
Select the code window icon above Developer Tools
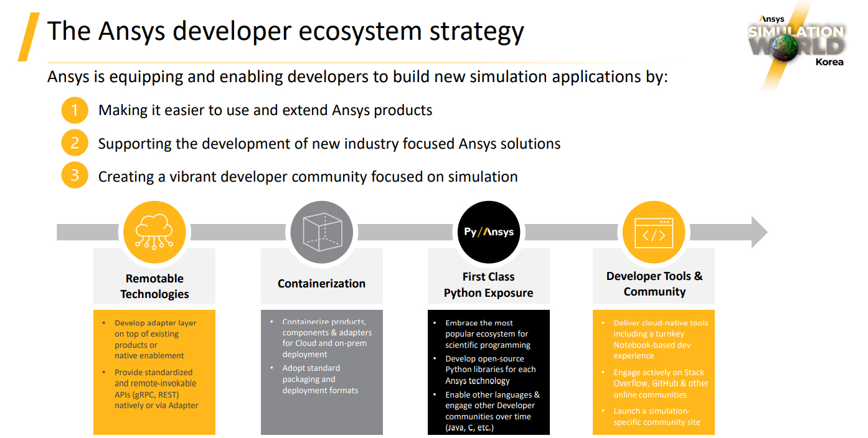[654, 232]
